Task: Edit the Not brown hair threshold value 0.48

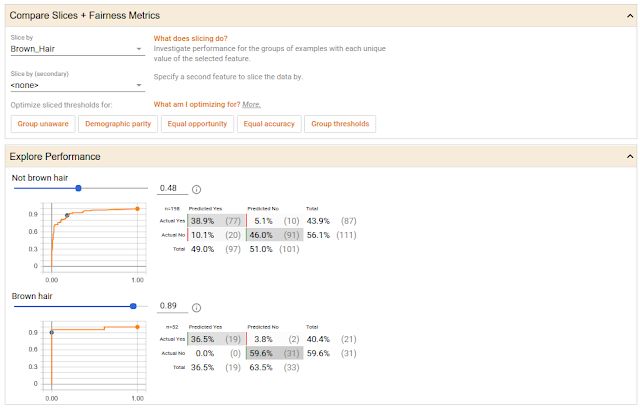Action: [170, 188]
